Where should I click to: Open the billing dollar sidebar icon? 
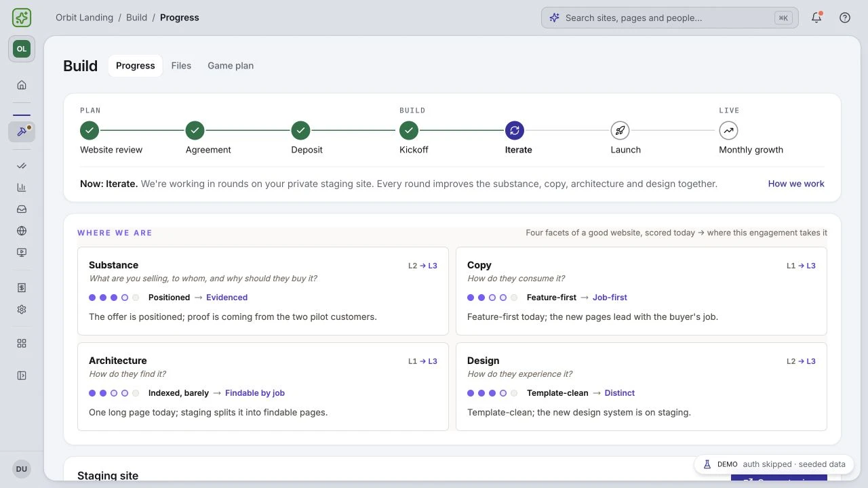(22, 287)
